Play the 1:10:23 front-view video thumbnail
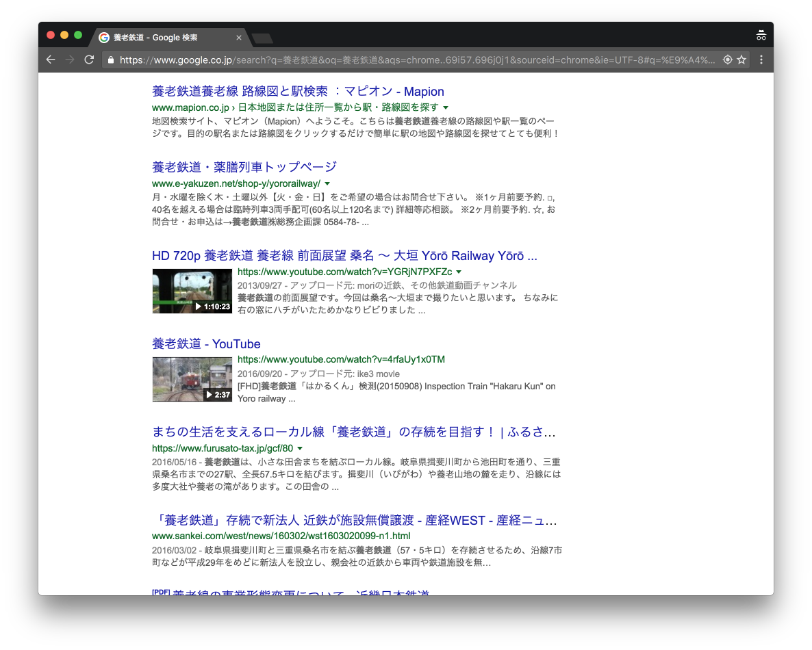Viewport: 812px width, 650px height. [x=192, y=291]
